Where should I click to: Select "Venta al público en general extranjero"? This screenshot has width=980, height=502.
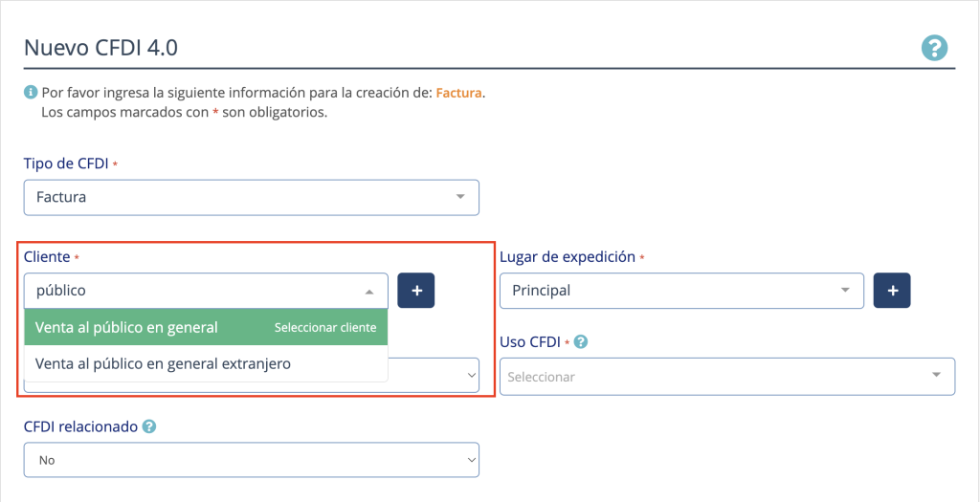click(x=163, y=363)
